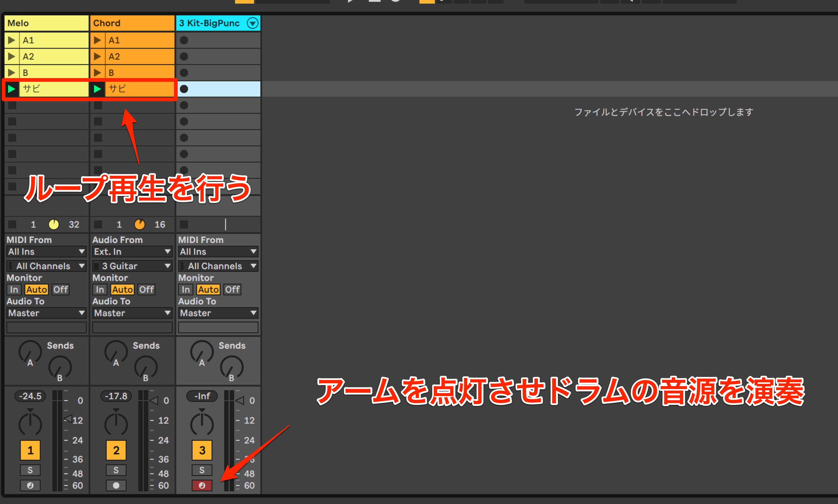Select the Chord track header

[x=132, y=23]
